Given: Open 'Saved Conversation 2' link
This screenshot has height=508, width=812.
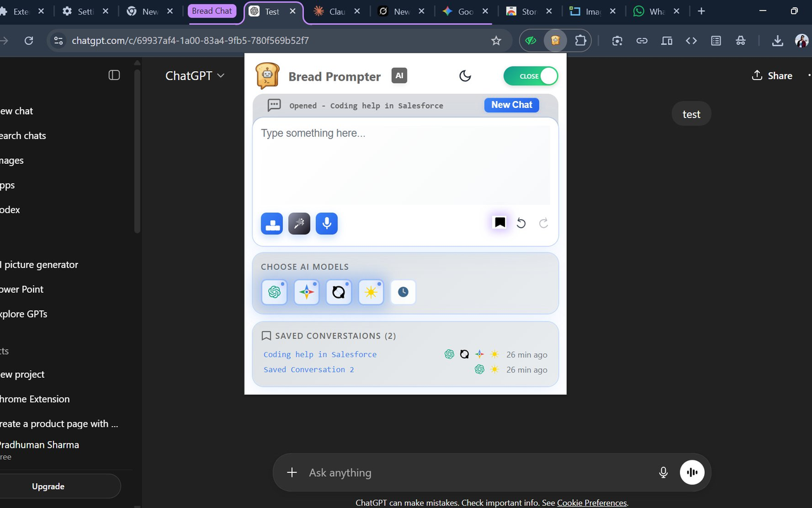Looking at the screenshot, I should (309, 370).
